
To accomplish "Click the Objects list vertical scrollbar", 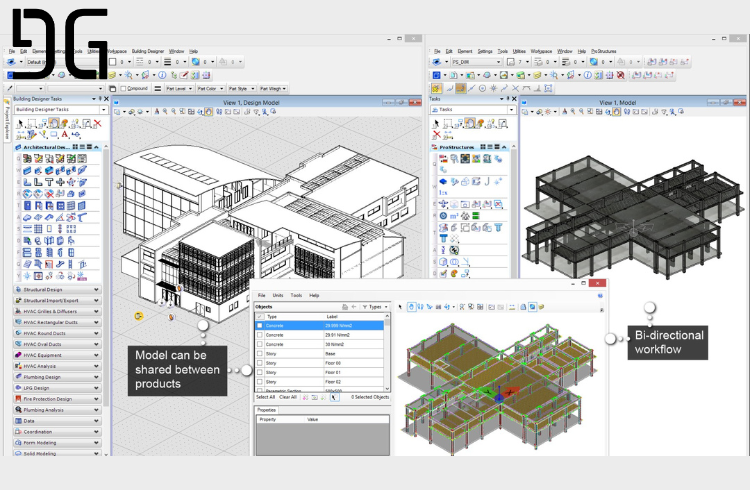I will click(x=387, y=353).
